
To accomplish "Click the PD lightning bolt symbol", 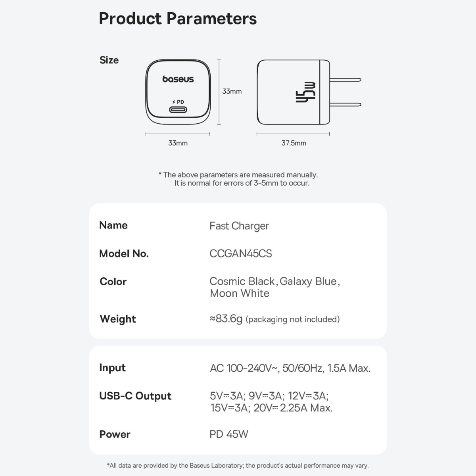I will (174, 102).
